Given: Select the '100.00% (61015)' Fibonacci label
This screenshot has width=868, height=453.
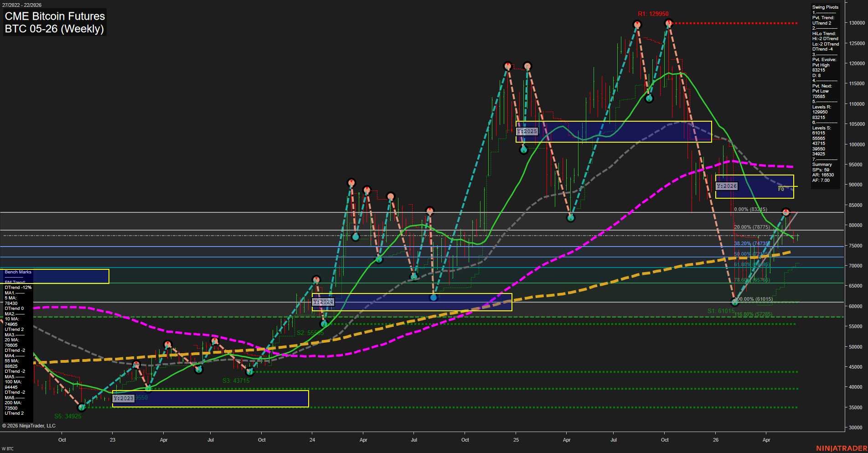Looking at the screenshot, I should (753, 299).
